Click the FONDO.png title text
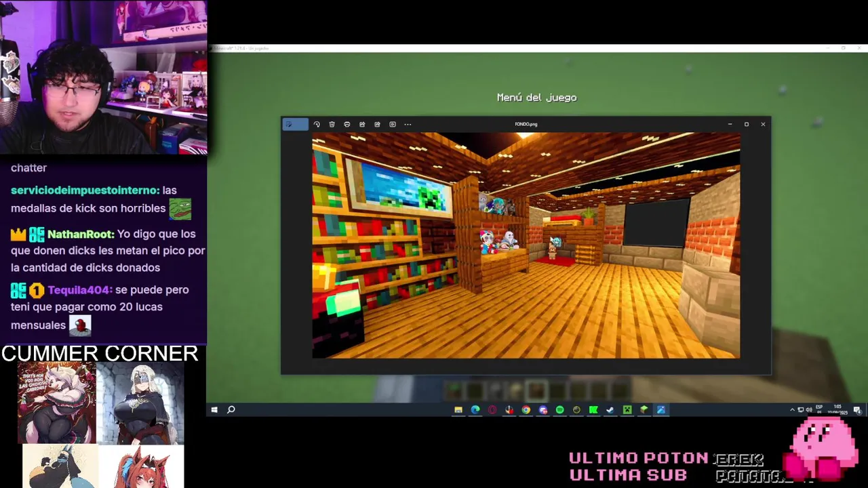 (526, 124)
